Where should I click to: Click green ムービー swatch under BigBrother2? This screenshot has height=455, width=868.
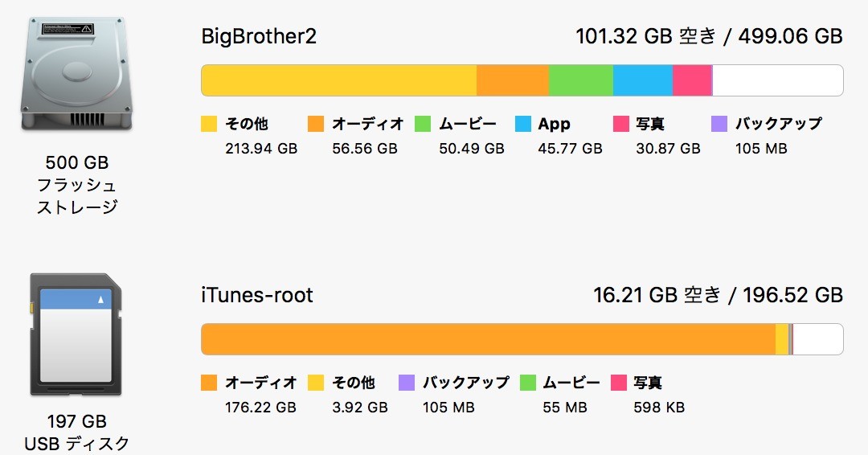tap(423, 124)
